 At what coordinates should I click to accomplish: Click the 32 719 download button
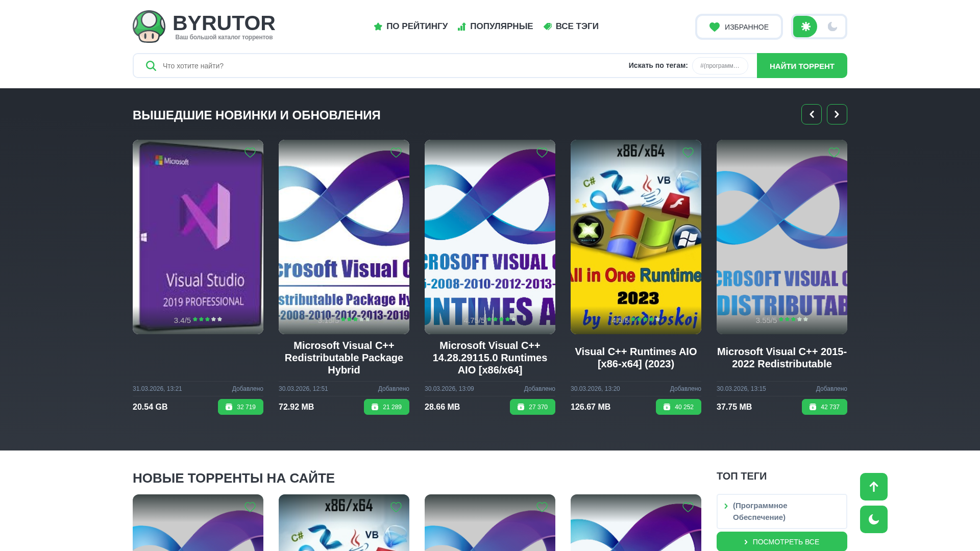click(x=240, y=407)
